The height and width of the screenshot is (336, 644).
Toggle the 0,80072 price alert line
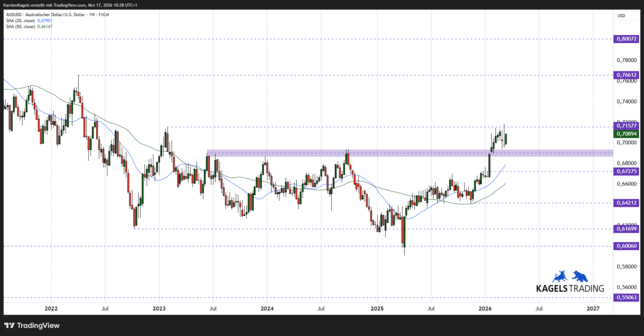[625, 39]
